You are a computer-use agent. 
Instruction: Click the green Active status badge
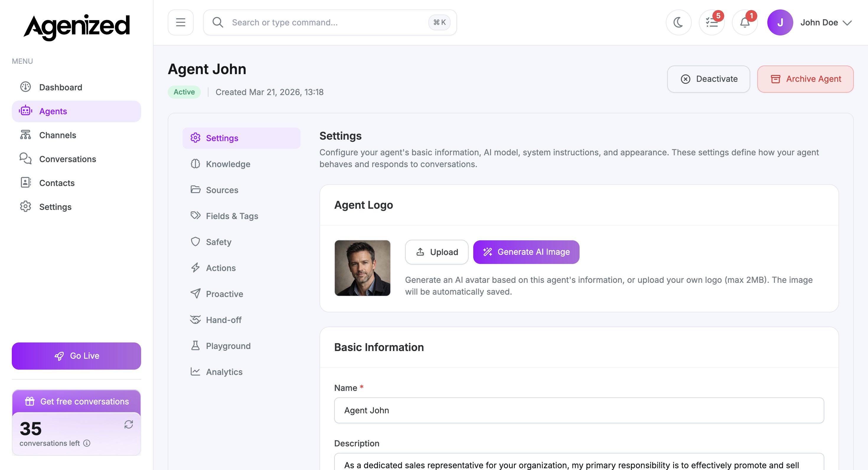[x=184, y=92]
